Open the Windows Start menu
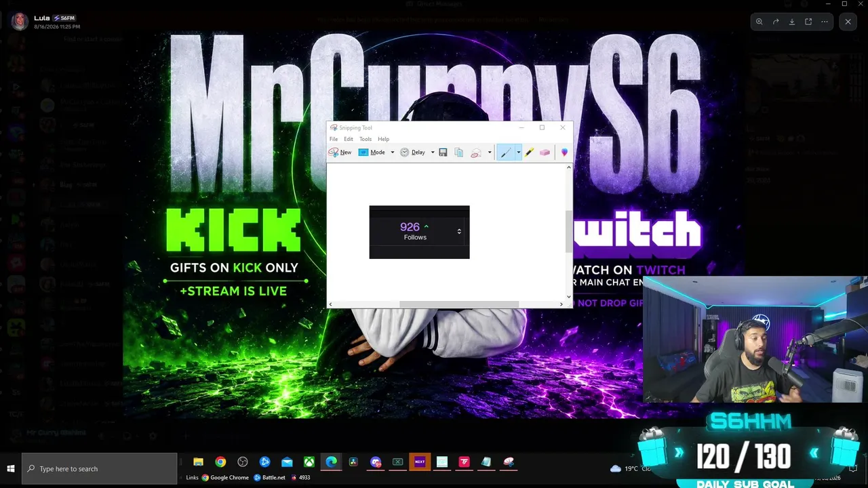Viewport: 868px width, 488px height. click(11, 468)
